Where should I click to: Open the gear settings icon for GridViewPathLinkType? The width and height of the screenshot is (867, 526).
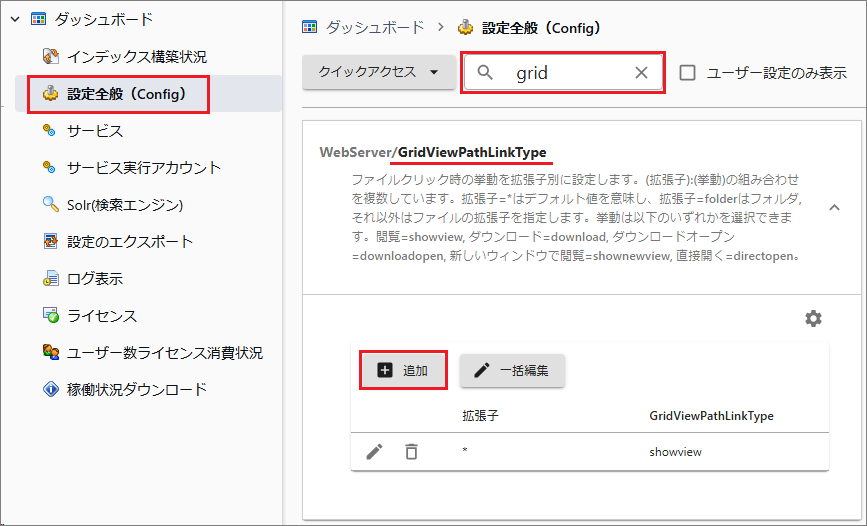coord(813,318)
